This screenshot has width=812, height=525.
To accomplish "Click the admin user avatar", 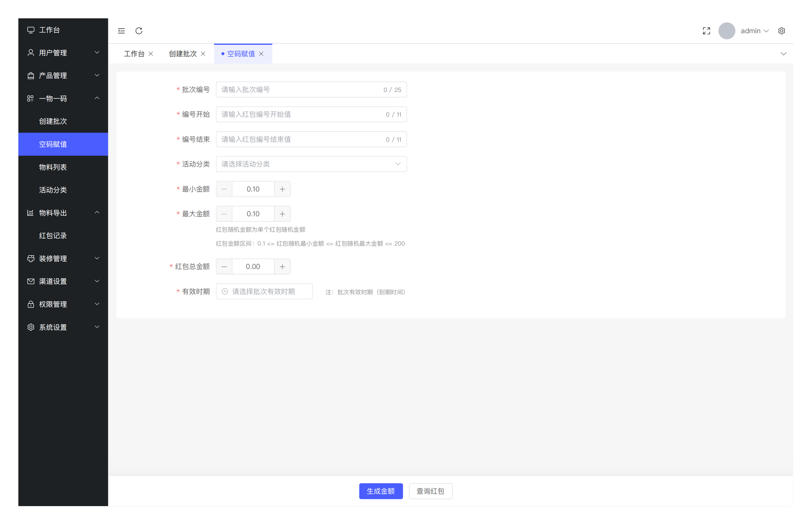I will pos(726,31).
